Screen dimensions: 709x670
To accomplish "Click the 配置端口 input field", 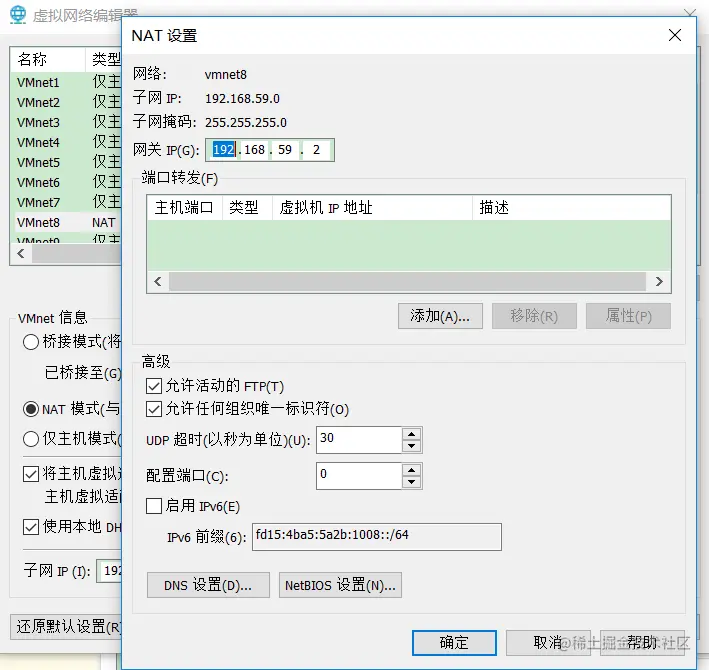I will coord(359,476).
